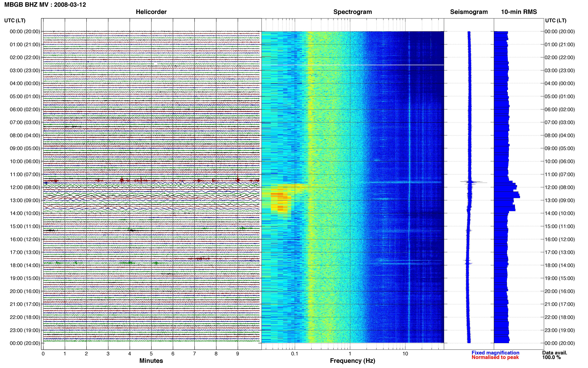Click the left '16:00 (12:00)' time label
588x368 pixels.
25,239
